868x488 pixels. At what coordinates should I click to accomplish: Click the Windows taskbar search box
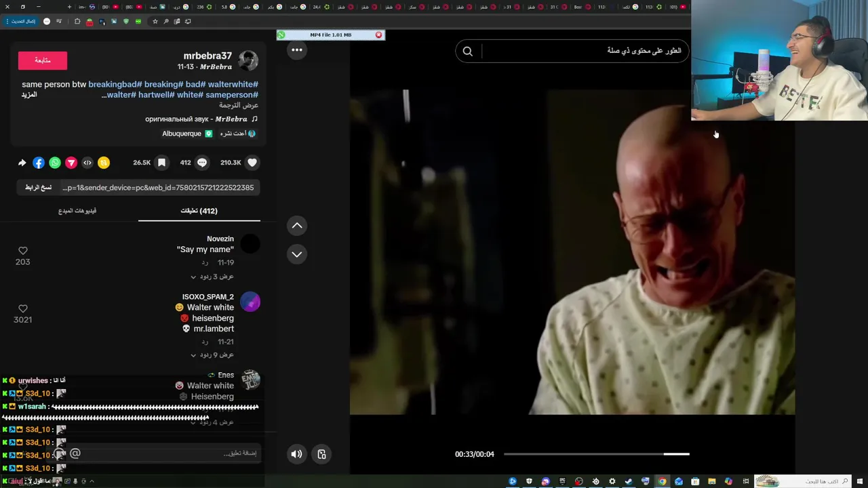(802, 481)
